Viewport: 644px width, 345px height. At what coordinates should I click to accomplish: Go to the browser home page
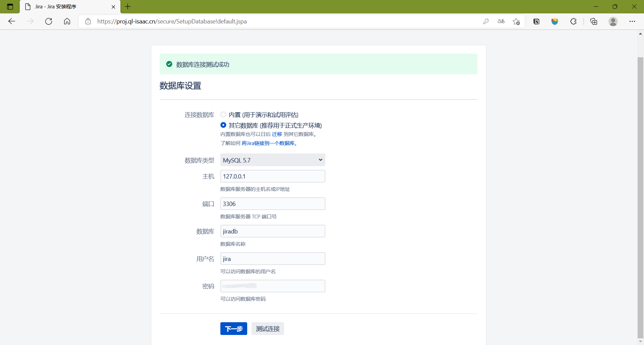[67, 21]
